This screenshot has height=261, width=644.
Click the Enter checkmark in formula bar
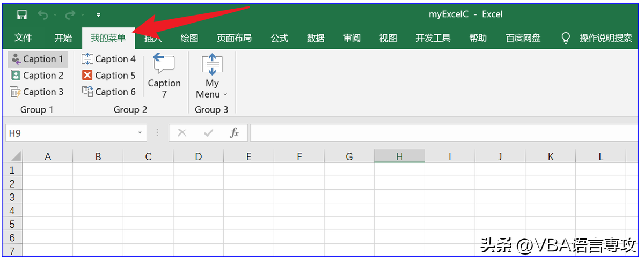[x=208, y=133]
